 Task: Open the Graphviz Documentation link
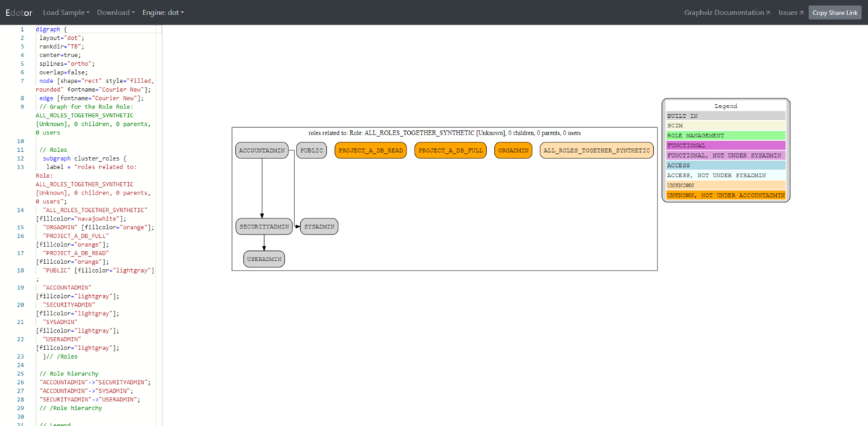[727, 12]
